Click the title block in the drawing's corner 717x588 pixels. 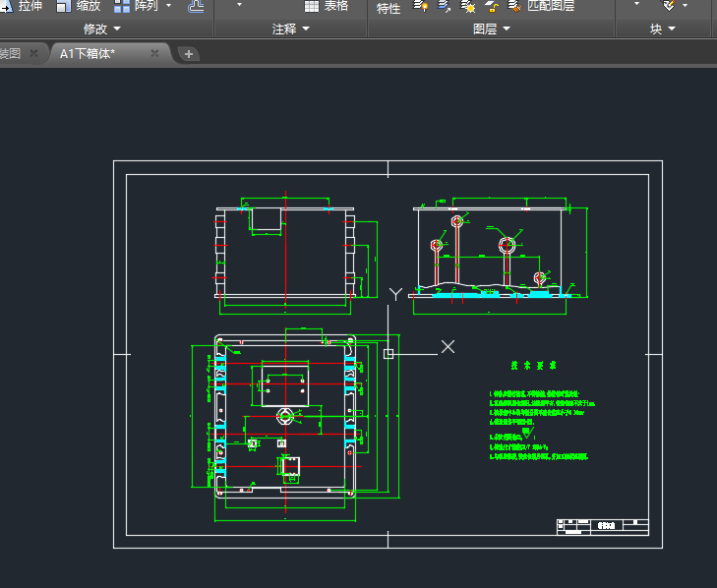point(602,526)
